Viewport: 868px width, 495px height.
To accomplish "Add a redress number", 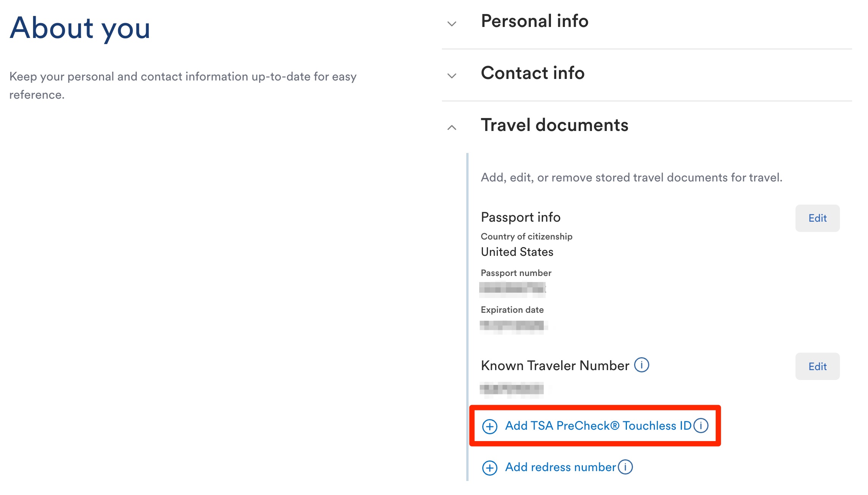I will point(560,467).
